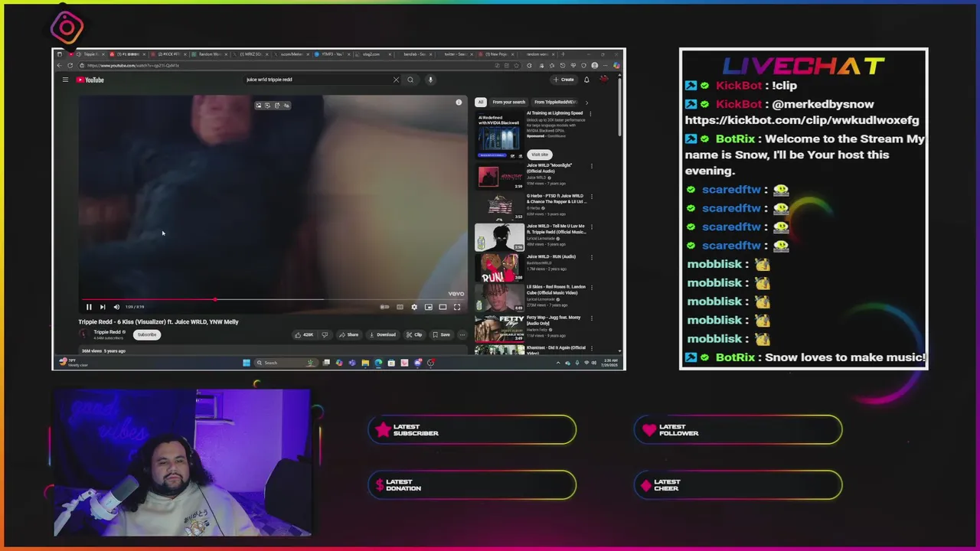Switch to the YTMP3 browser tab
This screenshot has height=551, width=980.
pyautogui.click(x=332, y=54)
